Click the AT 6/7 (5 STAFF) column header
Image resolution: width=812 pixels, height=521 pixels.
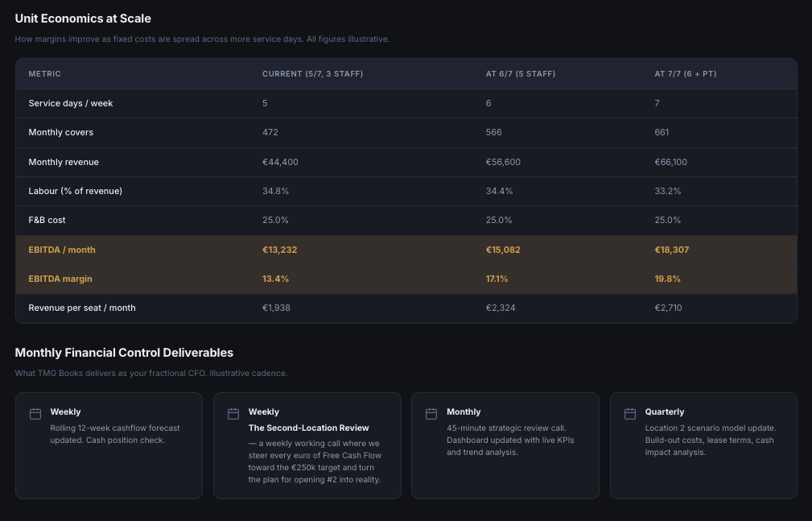point(521,73)
